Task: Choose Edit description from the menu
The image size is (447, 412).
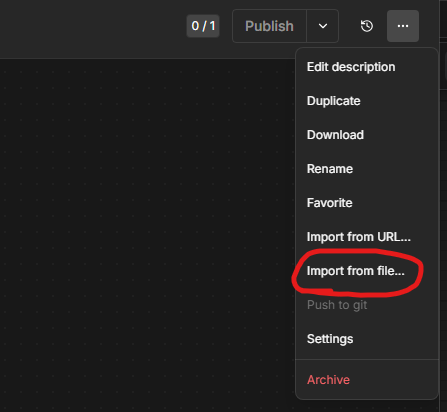Action: tap(367, 67)
